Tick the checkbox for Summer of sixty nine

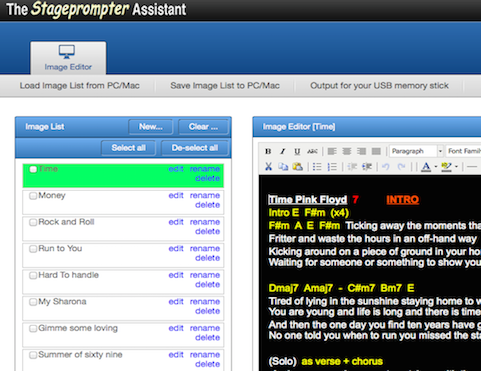(x=33, y=355)
